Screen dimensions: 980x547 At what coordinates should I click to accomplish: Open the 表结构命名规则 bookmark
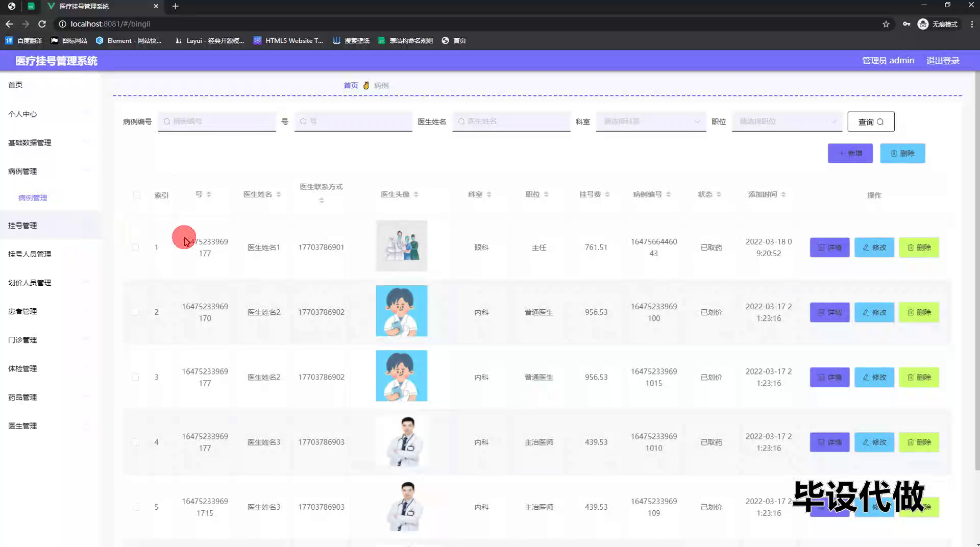pos(406,40)
